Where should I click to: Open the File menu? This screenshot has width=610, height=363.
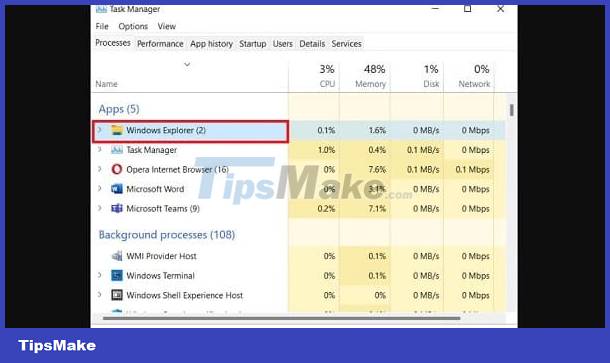click(x=102, y=26)
